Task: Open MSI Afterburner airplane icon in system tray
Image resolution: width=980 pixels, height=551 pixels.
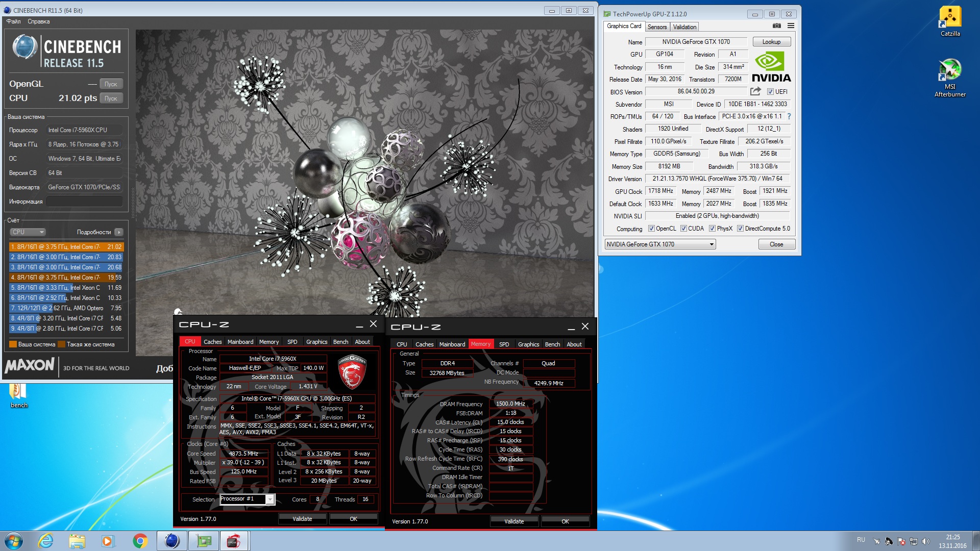Action: click(876, 541)
